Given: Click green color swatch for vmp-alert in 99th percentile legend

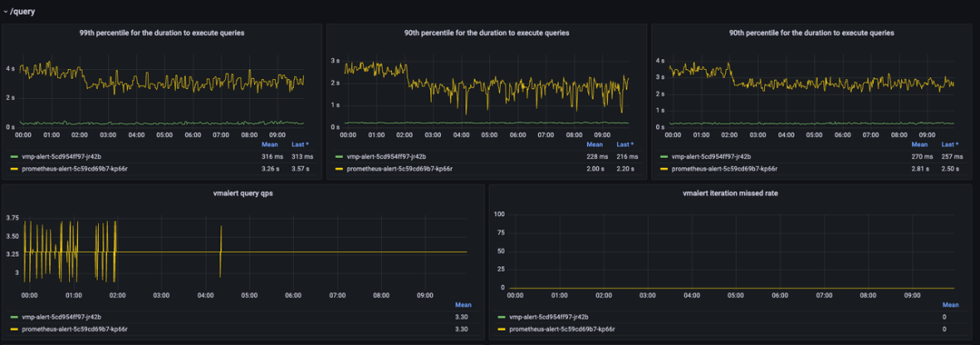Looking at the screenshot, I should click(15, 157).
